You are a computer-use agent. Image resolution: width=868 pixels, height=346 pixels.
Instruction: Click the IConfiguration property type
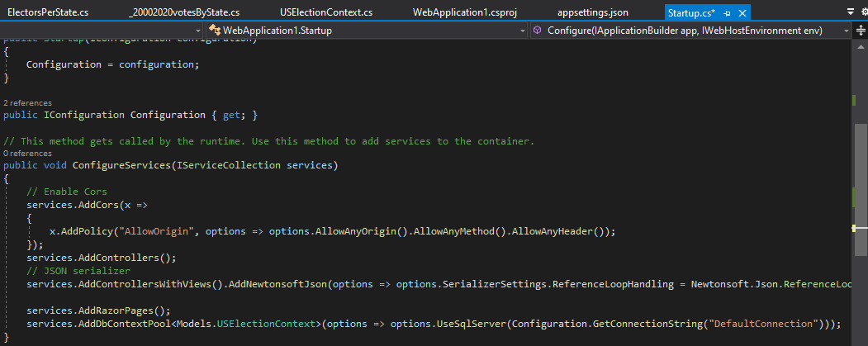coord(84,115)
